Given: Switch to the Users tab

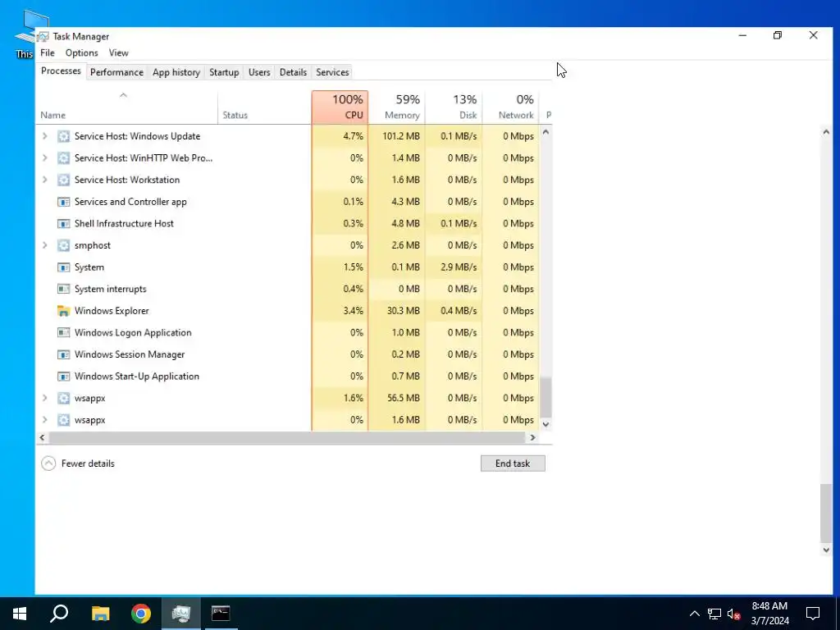Looking at the screenshot, I should coord(259,72).
